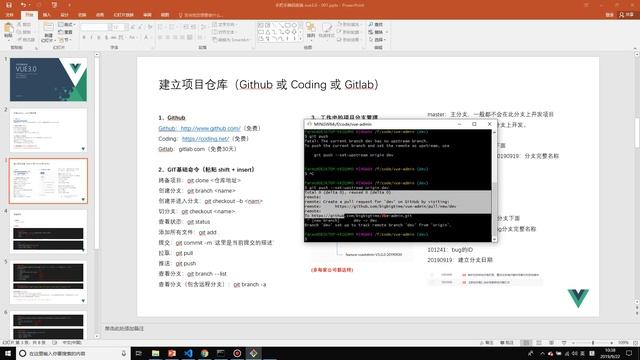640x360 pixels.
Task: Switch to the View (视图) ribbon tab
Action: 165,15
